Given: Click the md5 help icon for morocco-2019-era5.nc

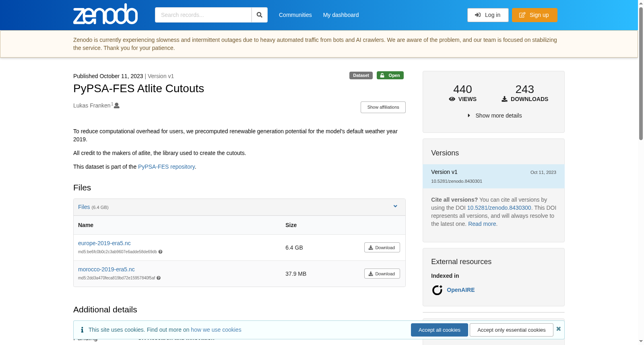Looking at the screenshot, I should coord(159,278).
